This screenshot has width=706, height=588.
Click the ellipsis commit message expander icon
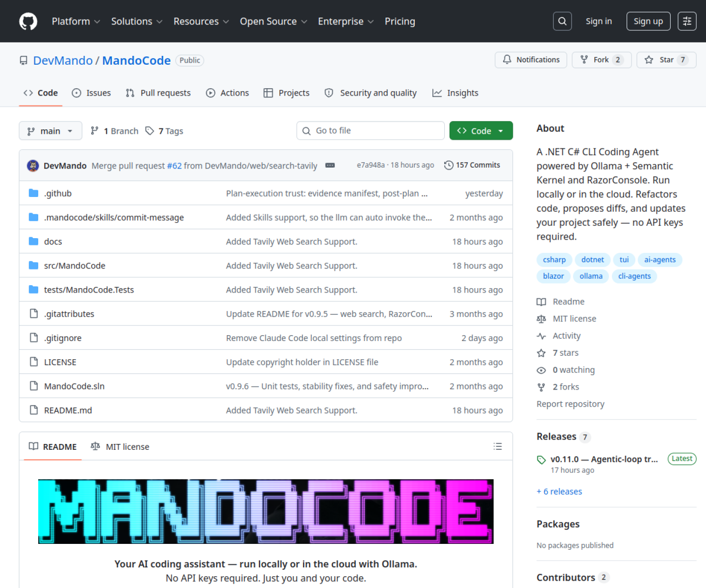330,166
